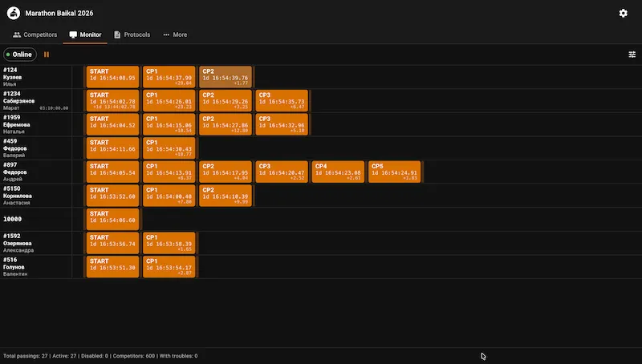Click START card in #459 row

coord(112,148)
